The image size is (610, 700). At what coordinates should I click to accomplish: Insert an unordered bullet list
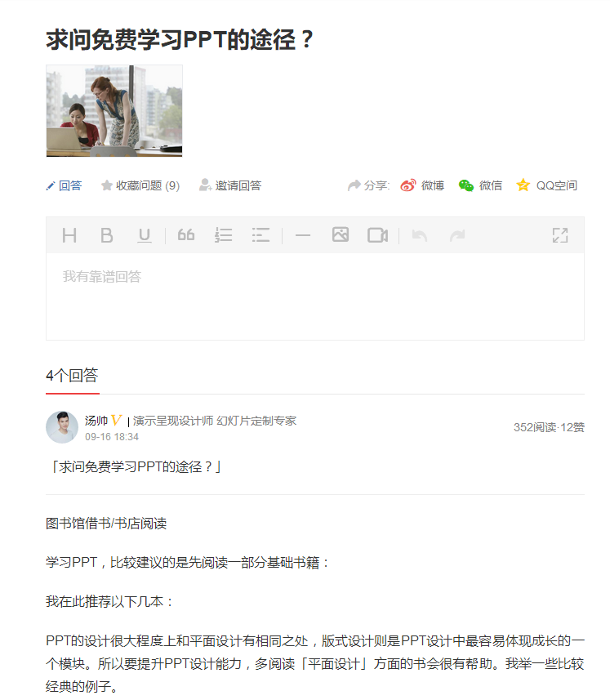tap(260, 234)
